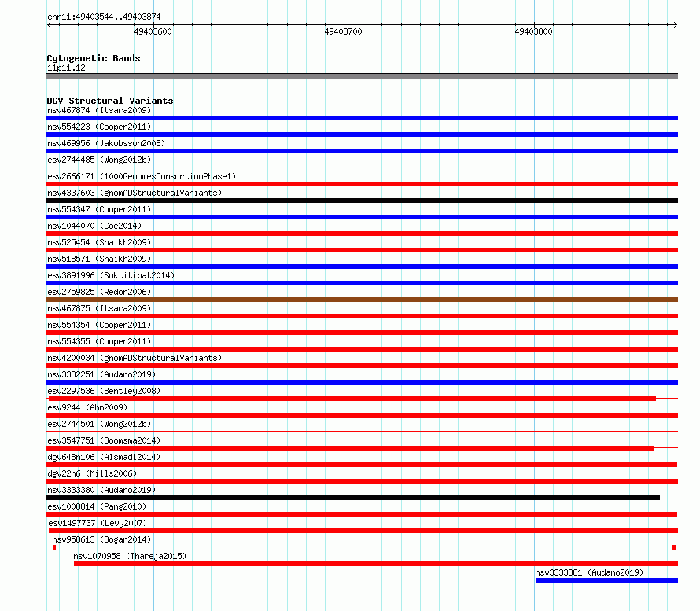Click nsv1044070 (Coe2014) label

[x=94, y=226]
